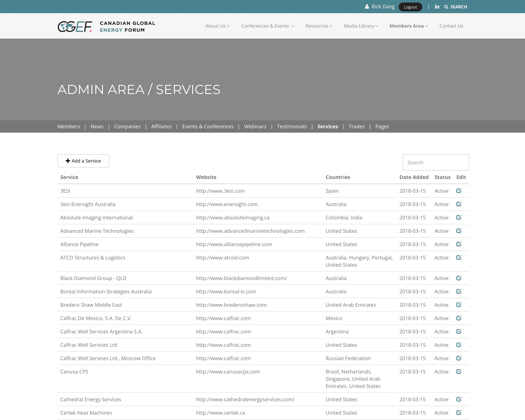The image size is (525, 420).
Task: Click the CGEF logo
Action: point(106,26)
